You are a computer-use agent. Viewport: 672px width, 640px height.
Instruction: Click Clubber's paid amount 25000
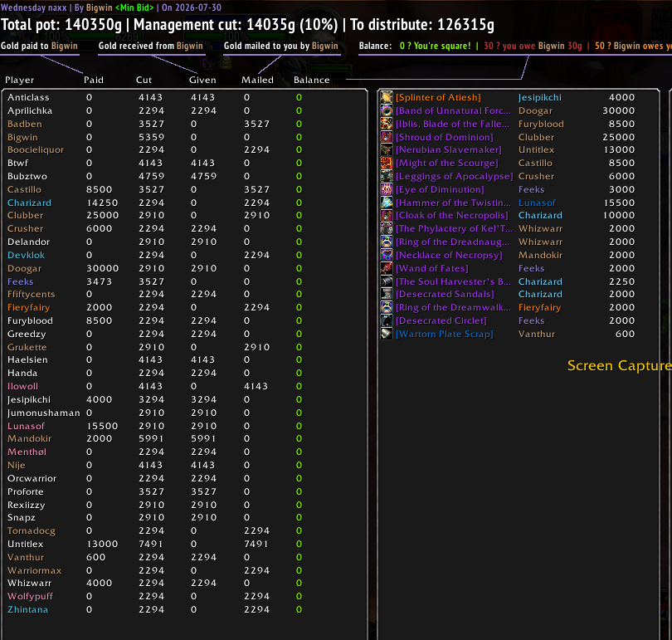(102, 215)
